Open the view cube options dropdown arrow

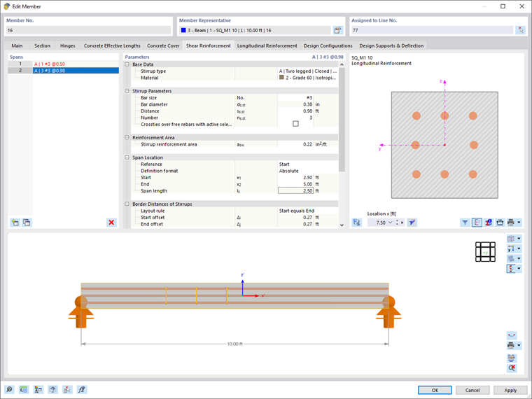pyautogui.click(x=519, y=239)
